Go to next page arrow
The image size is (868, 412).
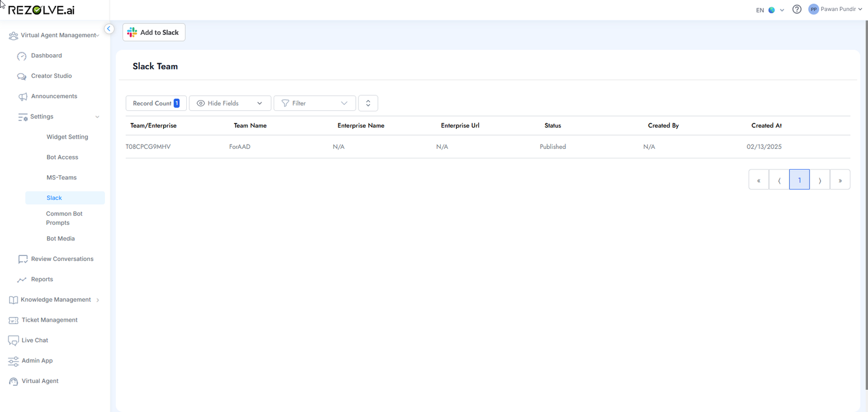tap(820, 179)
